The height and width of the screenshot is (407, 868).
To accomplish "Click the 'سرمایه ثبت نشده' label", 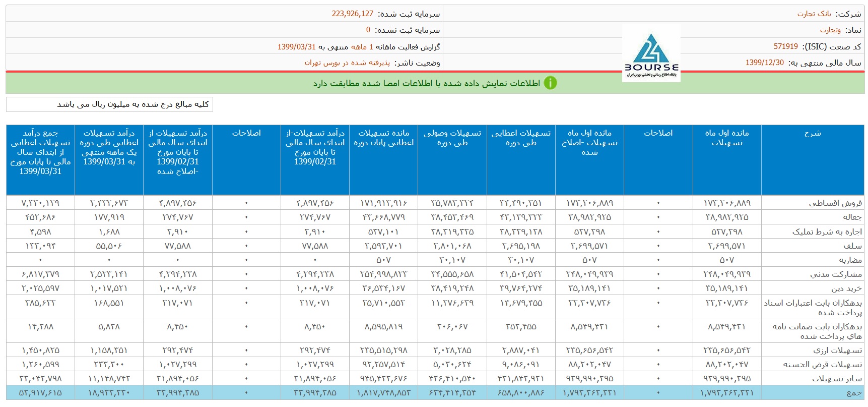I will coord(408,30).
